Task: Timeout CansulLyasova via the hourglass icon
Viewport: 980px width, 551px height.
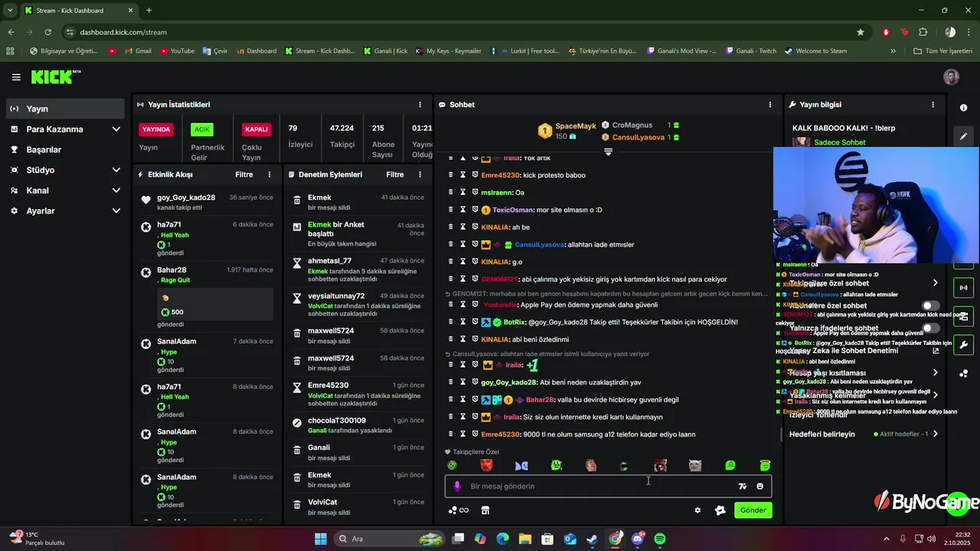Action: click(462, 244)
